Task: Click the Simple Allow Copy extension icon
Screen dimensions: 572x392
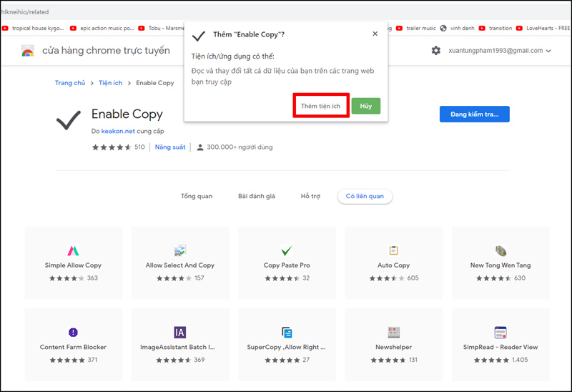Action: [73, 251]
